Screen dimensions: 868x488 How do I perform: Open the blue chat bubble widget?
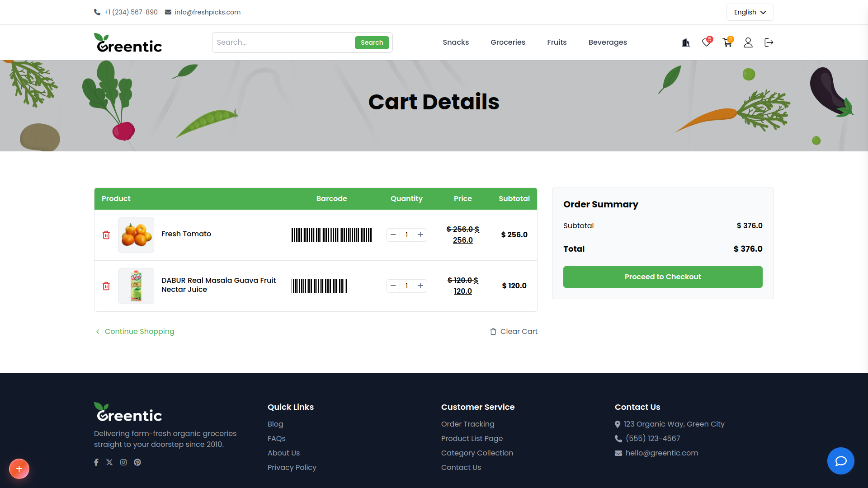(x=841, y=461)
